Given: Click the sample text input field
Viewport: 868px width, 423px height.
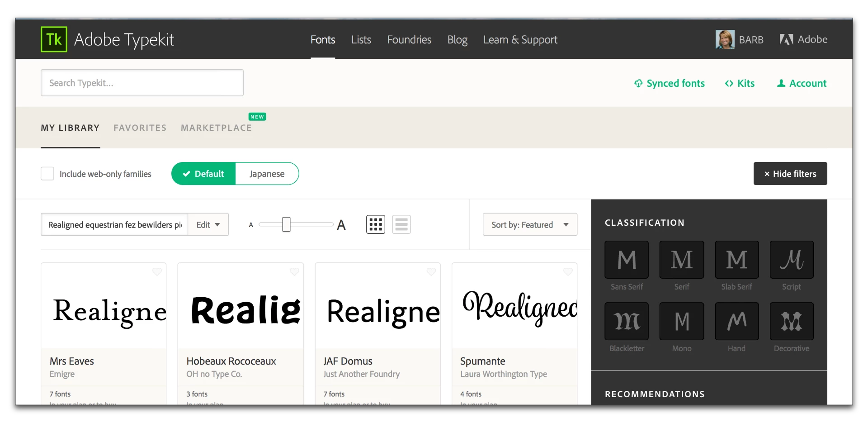Looking at the screenshot, I should [114, 224].
